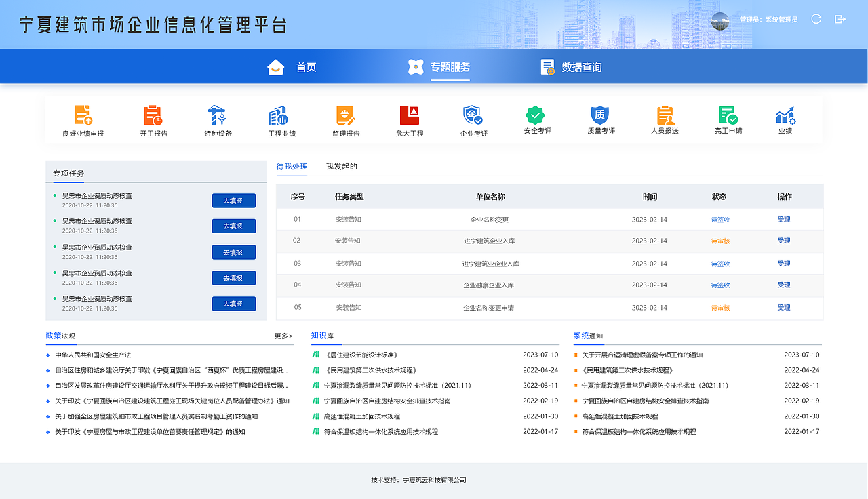Click first 去填报 button in 专项任务
Image resolution: width=868 pixels, height=499 pixels.
[x=234, y=201]
